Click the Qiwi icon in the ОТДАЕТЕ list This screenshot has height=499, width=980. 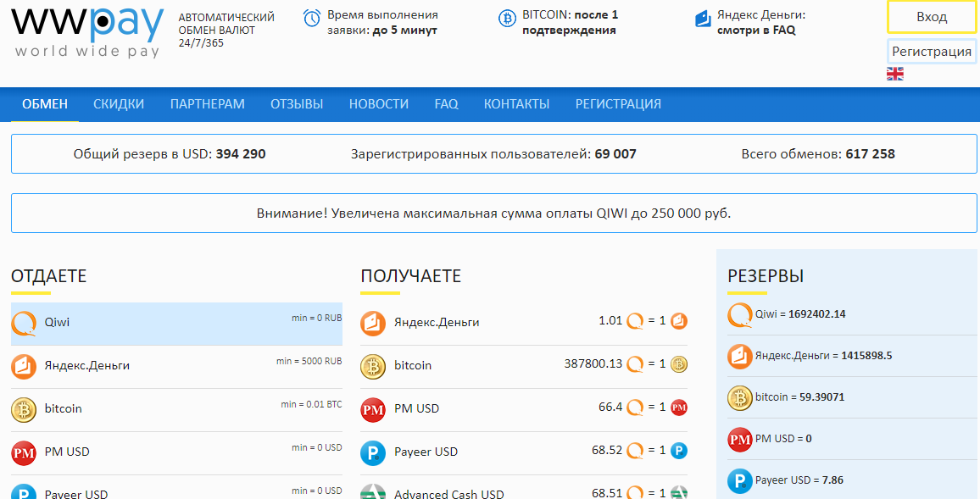[x=24, y=323]
